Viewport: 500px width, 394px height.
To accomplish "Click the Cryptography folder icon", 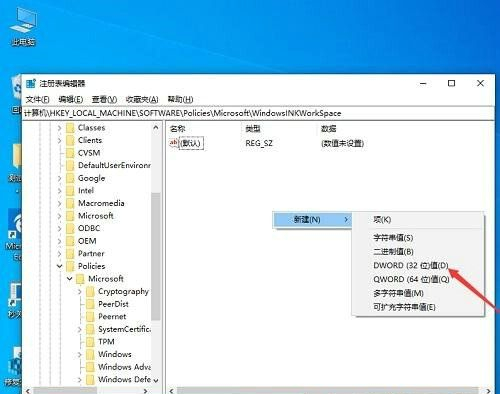I will pyautogui.click(x=90, y=292).
